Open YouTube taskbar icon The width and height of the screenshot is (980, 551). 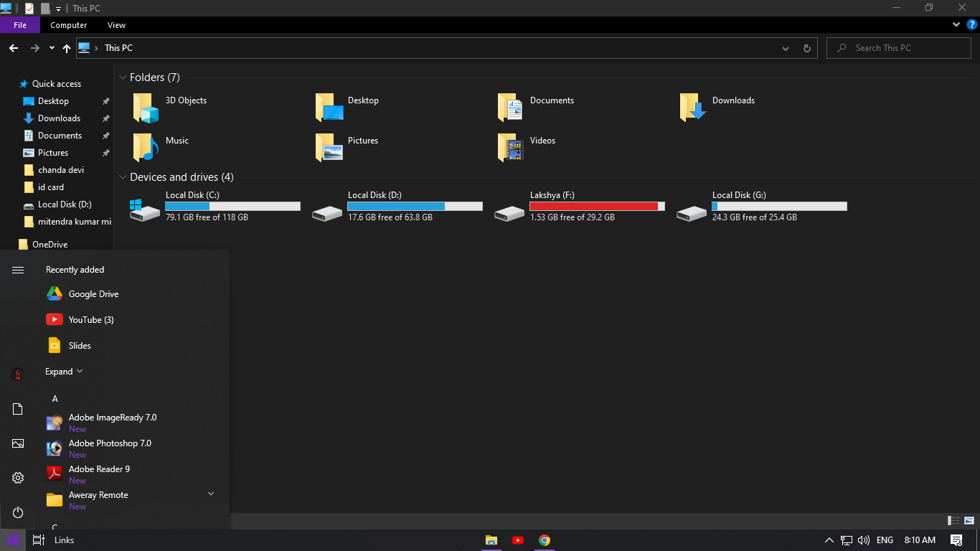click(x=518, y=540)
